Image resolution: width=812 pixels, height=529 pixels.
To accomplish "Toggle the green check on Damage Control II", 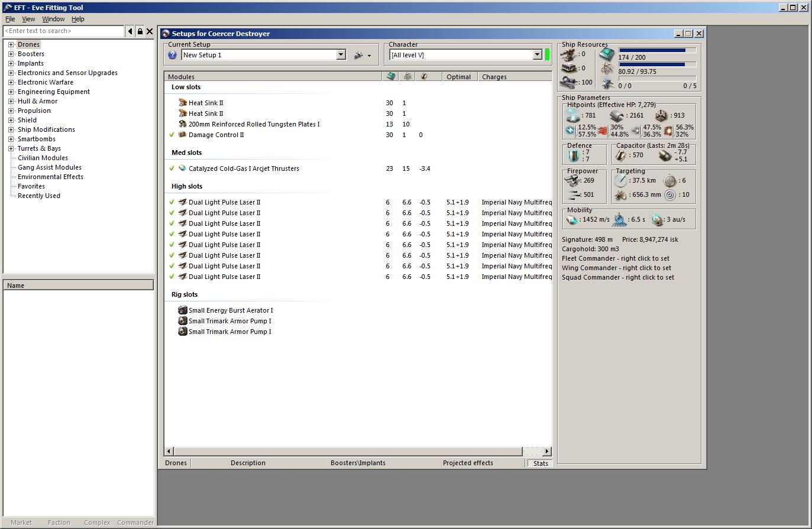I will pos(172,135).
